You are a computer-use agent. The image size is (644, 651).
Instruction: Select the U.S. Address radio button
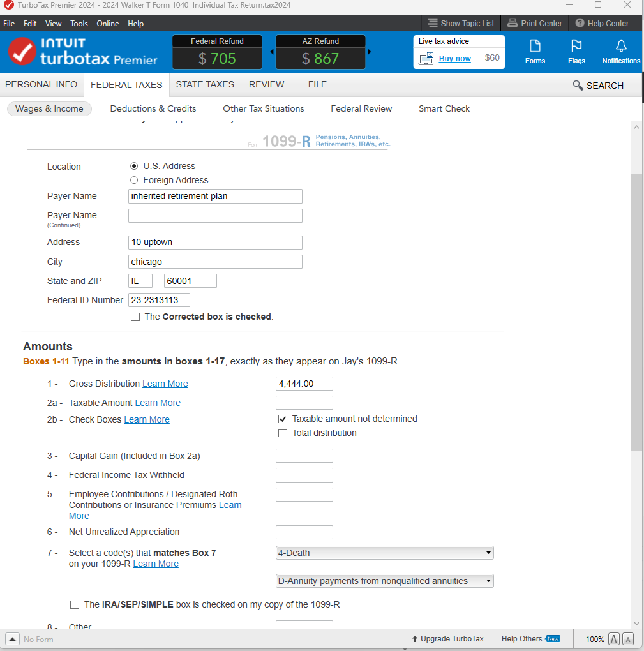tap(133, 166)
